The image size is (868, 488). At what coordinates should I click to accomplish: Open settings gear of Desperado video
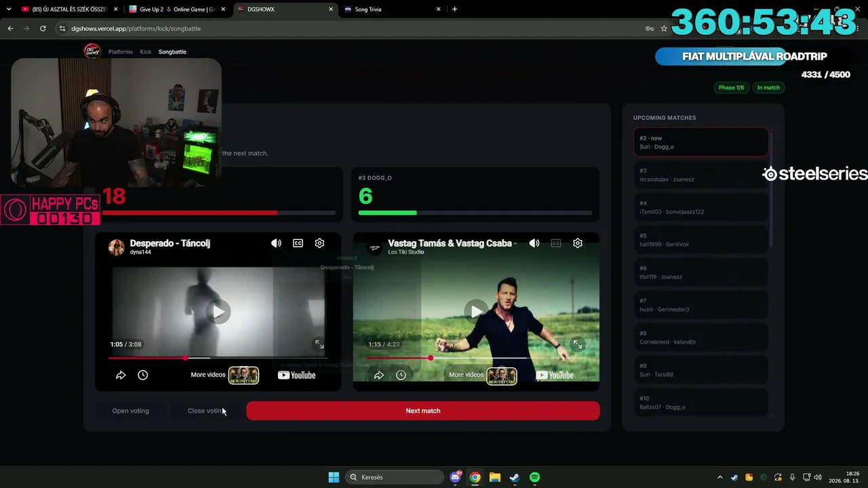(319, 243)
